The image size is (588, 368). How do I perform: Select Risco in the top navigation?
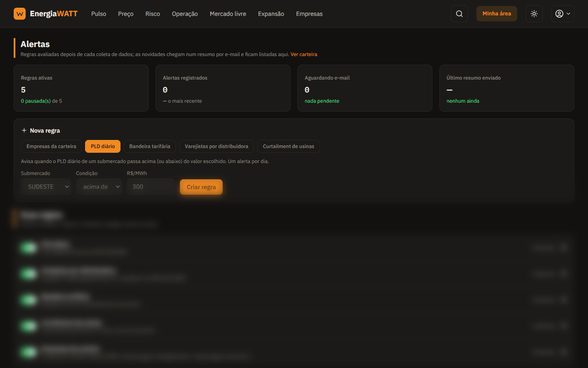153,14
